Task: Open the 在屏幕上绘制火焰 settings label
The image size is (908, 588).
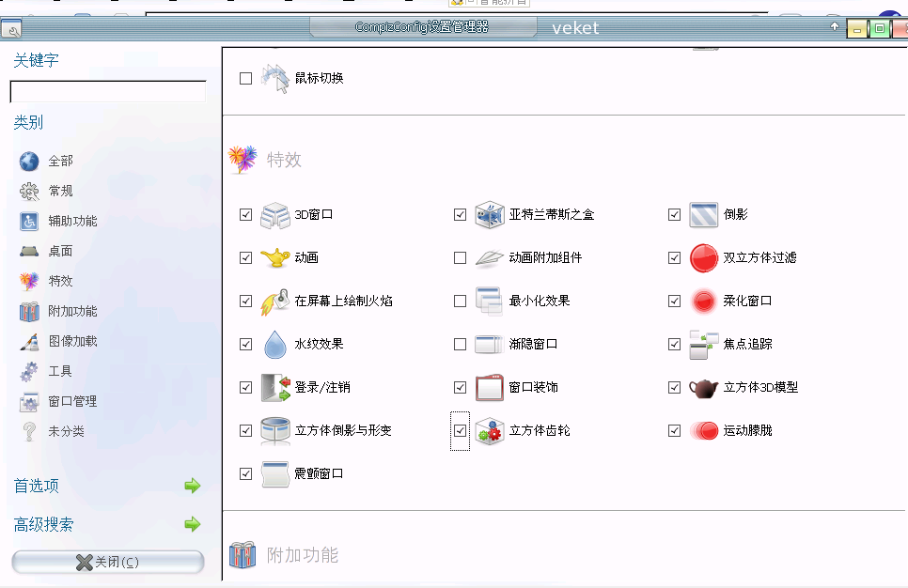Action: (x=343, y=302)
